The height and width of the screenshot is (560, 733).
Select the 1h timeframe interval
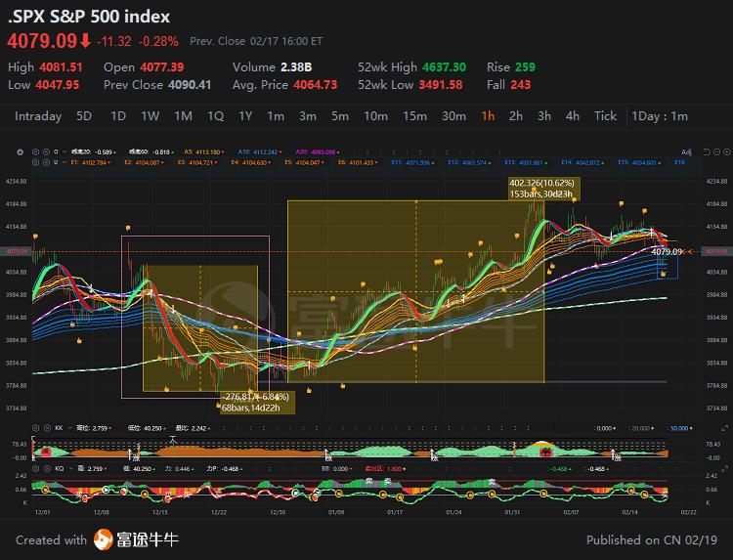488,115
